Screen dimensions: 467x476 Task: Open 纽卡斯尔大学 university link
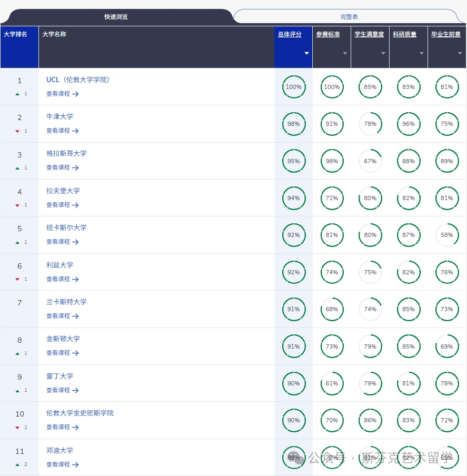(66, 227)
